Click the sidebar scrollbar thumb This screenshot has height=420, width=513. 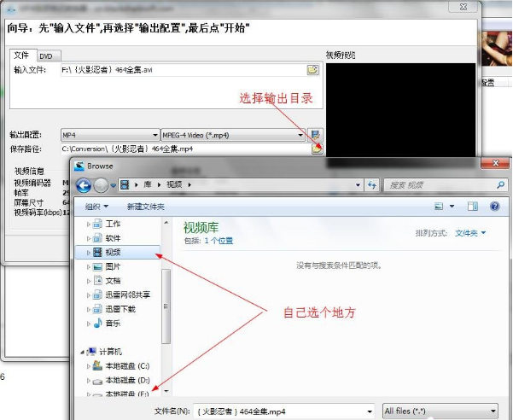[166, 306]
